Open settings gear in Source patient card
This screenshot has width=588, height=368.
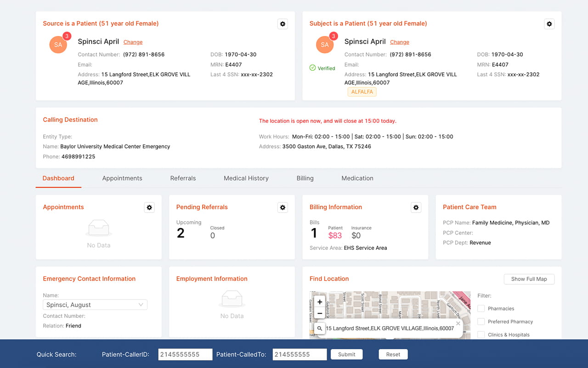[x=283, y=24]
